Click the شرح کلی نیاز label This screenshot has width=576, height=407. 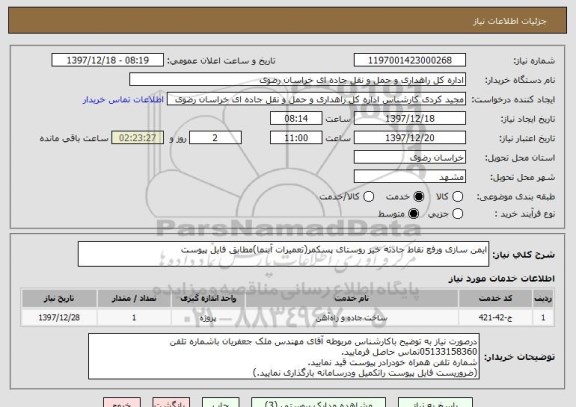pyautogui.click(x=523, y=255)
